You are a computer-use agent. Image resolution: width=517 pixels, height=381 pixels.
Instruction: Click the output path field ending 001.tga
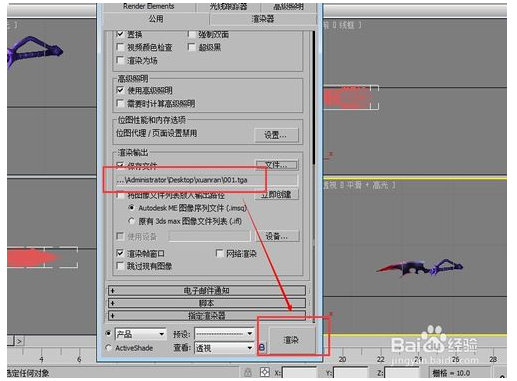[x=207, y=180]
